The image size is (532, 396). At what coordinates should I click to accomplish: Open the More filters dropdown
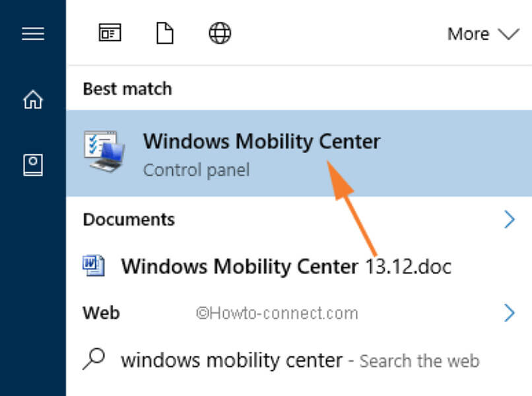point(482,34)
